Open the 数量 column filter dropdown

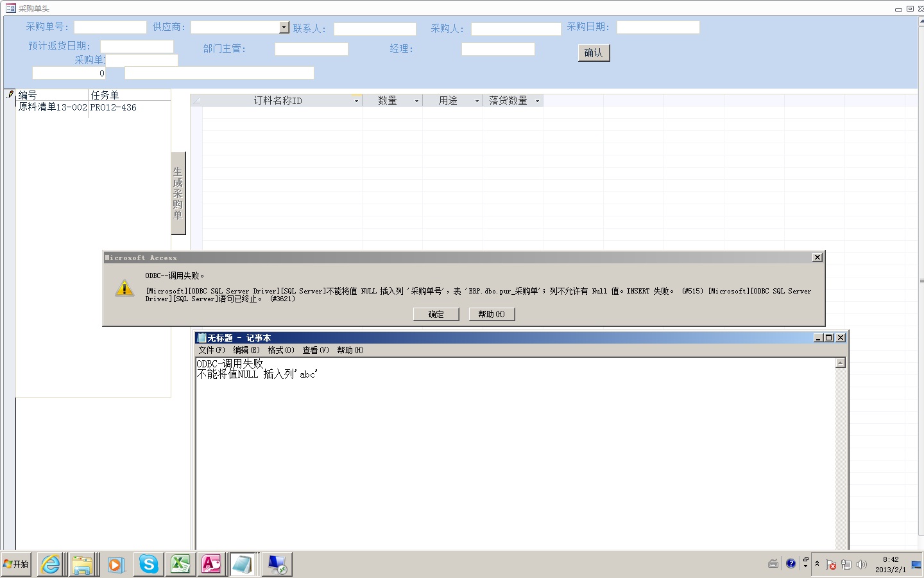click(416, 101)
